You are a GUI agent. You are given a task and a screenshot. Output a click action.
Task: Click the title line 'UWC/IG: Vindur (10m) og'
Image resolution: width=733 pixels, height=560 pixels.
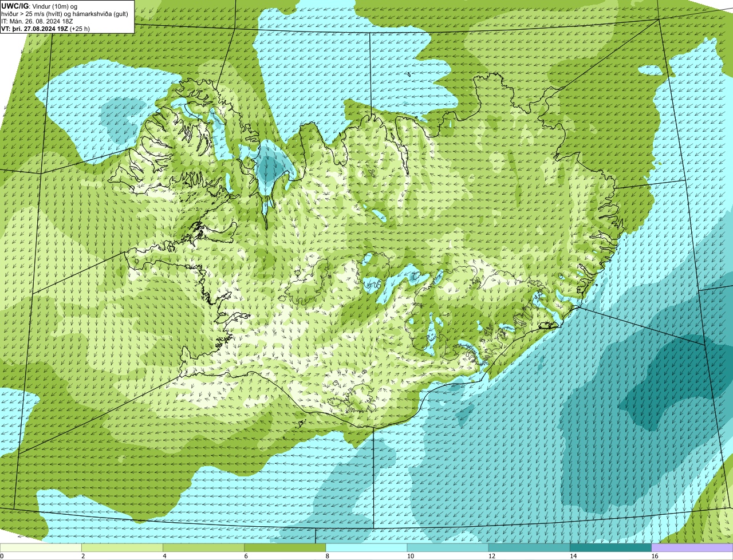click(40, 6)
